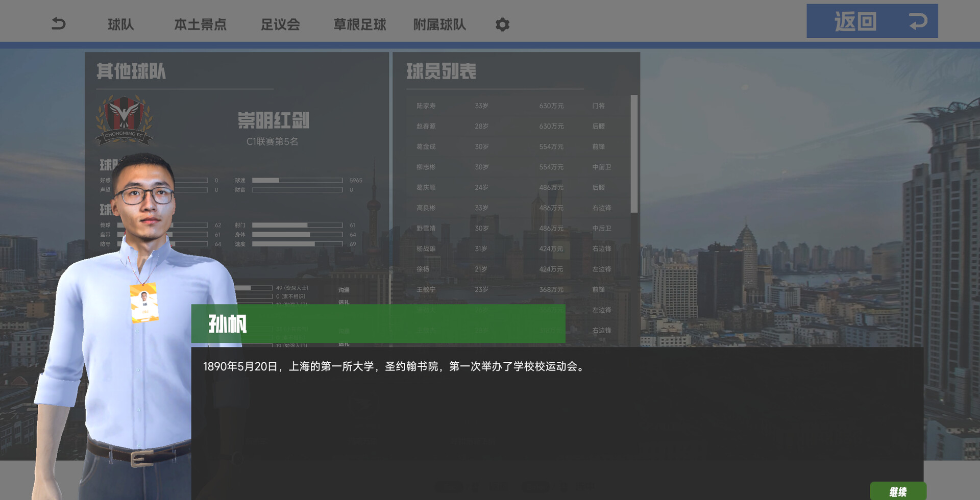Click the 球迷 progress bar
Viewport: 980px width, 500px height.
tap(298, 180)
